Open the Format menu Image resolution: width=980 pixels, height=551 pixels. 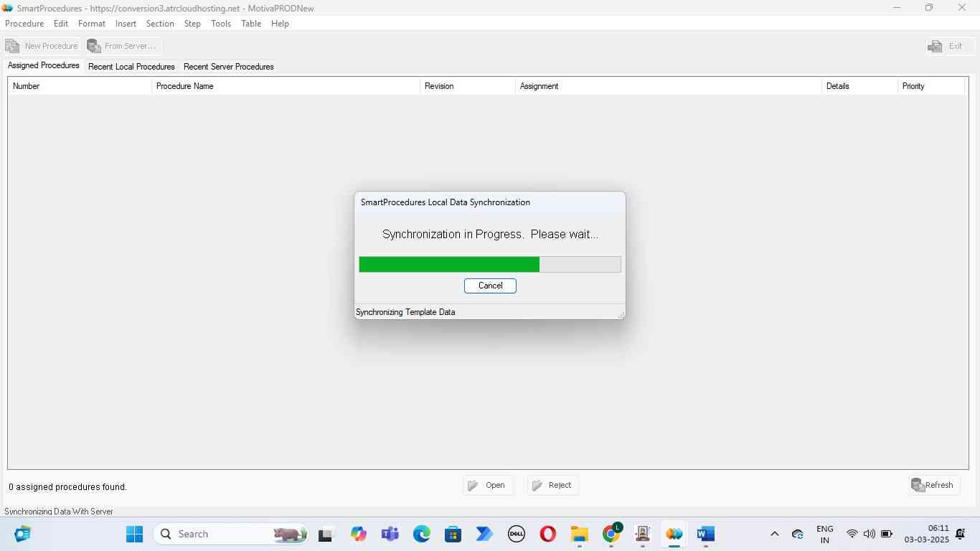pyautogui.click(x=92, y=24)
